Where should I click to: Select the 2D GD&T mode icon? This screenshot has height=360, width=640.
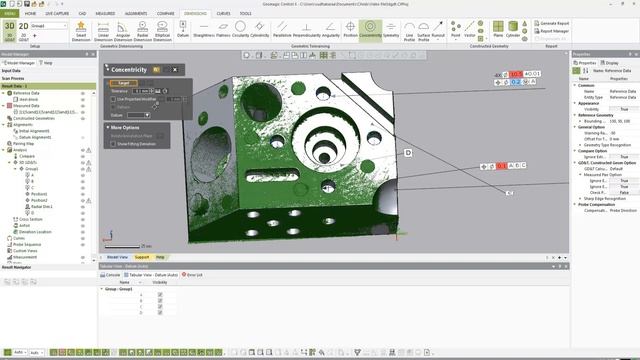[24, 31]
